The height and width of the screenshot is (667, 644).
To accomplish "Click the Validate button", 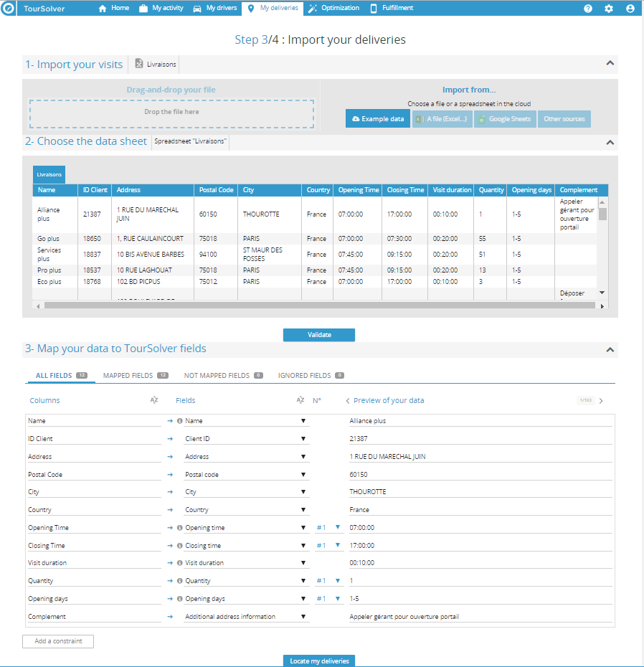I will click(319, 335).
